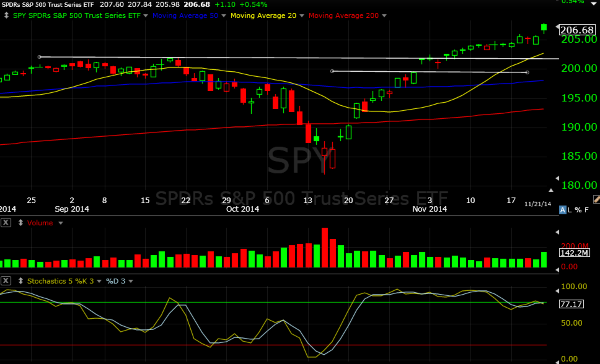Close the Stochastics panel with its X
This screenshot has width=600, height=364.
(x=6, y=281)
